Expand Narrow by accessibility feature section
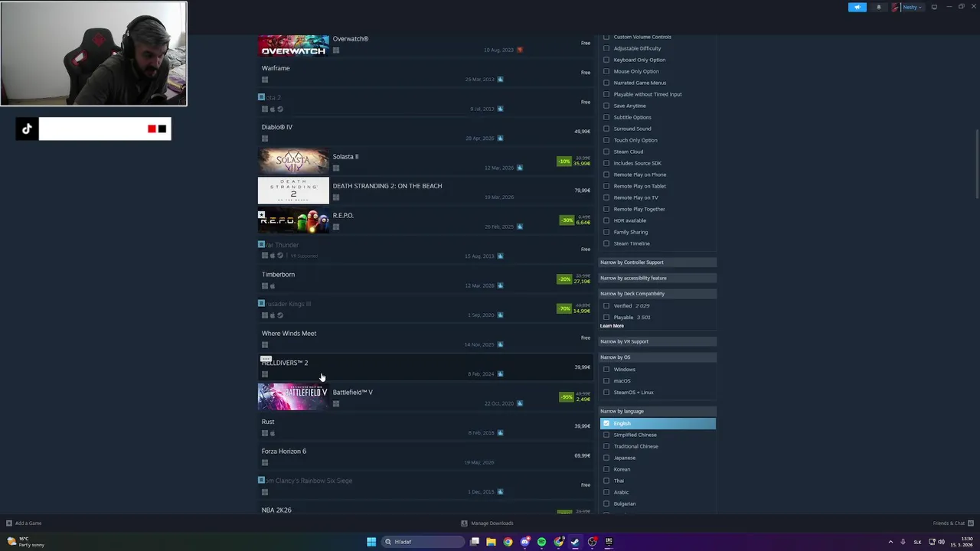 (x=658, y=278)
